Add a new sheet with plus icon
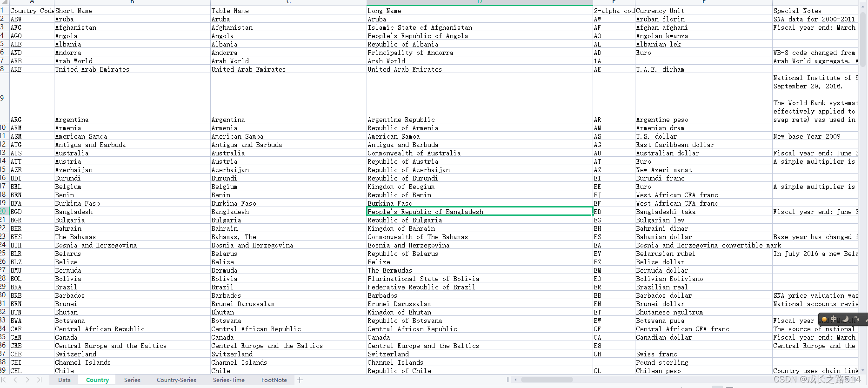 [300, 380]
